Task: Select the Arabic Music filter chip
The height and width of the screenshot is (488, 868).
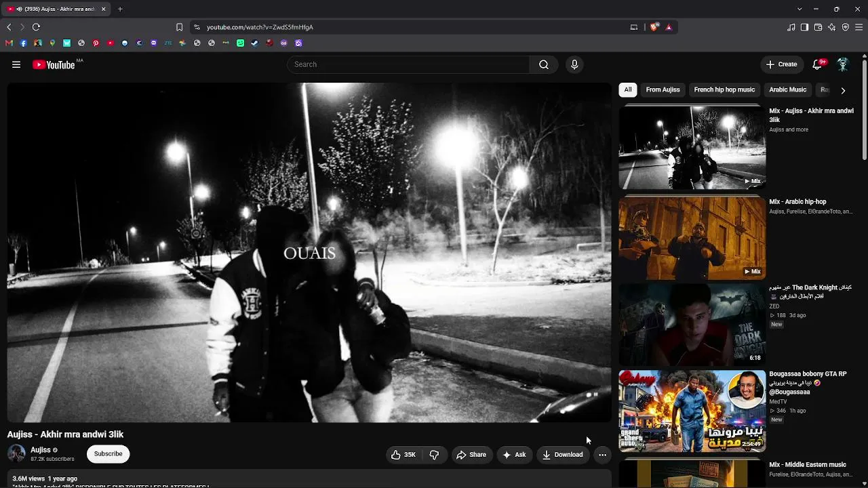Action: click(787, 89)
